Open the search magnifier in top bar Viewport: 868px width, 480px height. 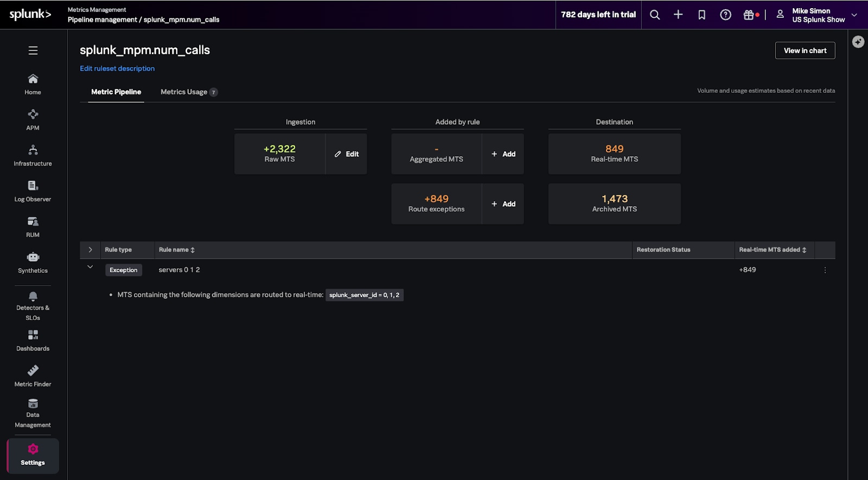(655, 15)
